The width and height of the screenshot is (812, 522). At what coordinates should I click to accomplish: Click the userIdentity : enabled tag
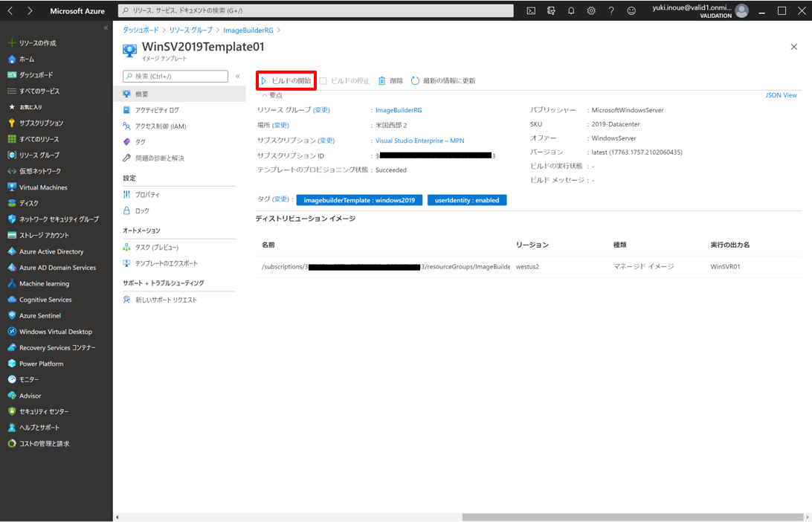tap(467, 201)
